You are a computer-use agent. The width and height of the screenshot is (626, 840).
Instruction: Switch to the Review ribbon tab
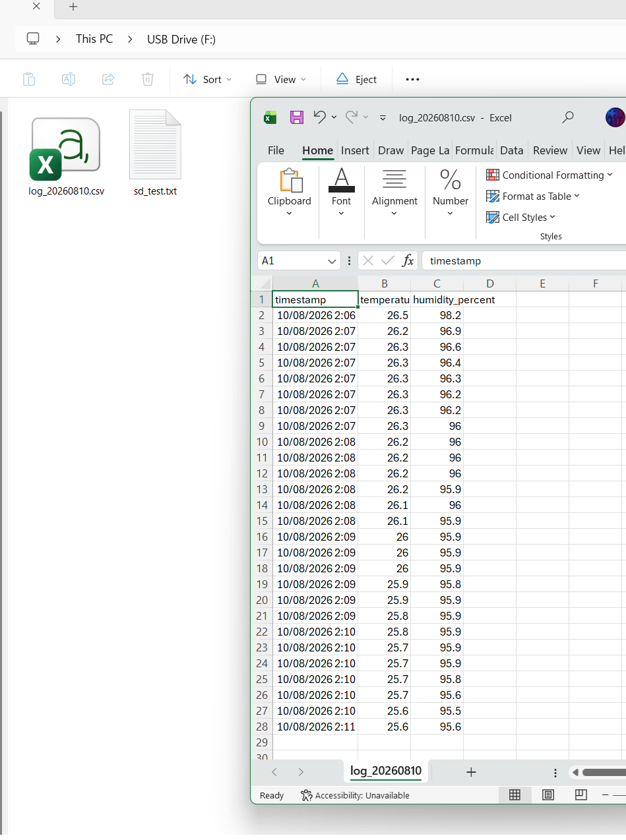550,150
